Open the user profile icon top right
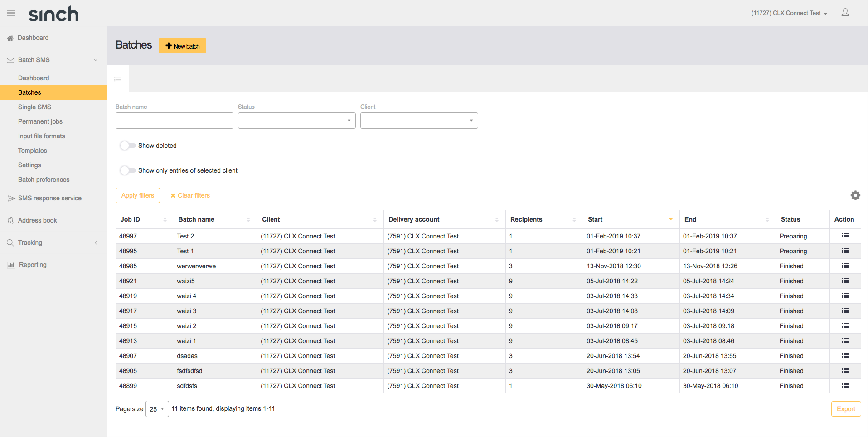 845,12
